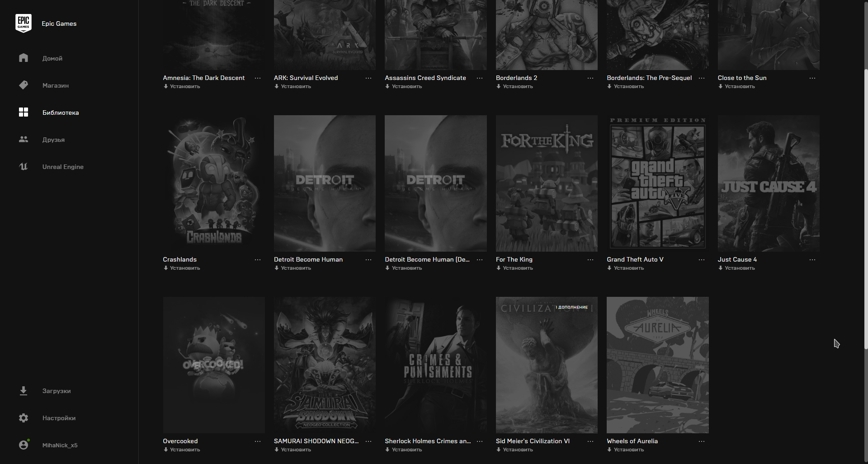Viewport: 868px width, 464px height.
Task: Open three-dot menu for Wheels of Aurelia
Action: (702, 441)
